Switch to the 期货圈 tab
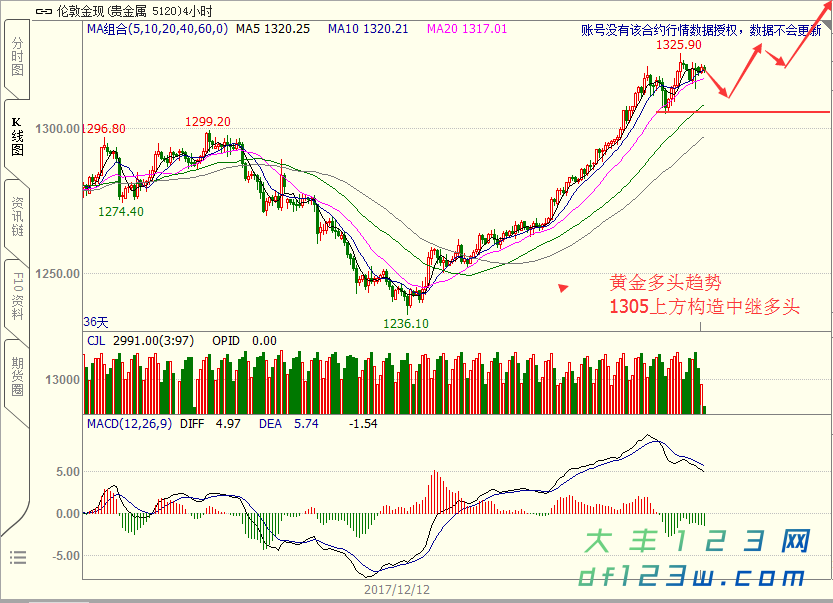The image size is (833, 603). [17, 377]
